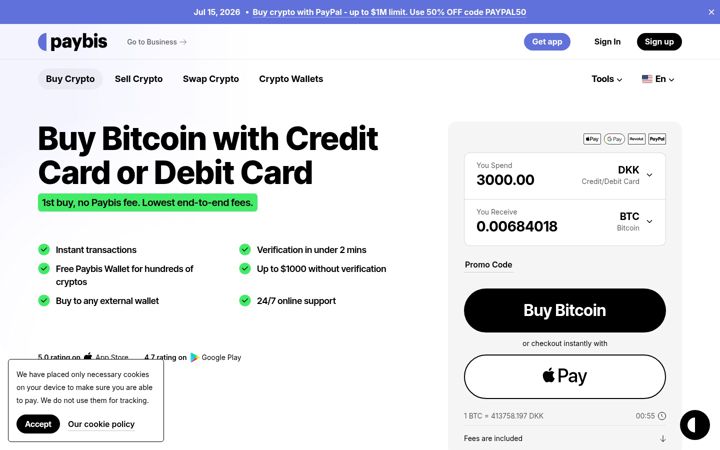Select the Revolut payment icon

point(636,139)
